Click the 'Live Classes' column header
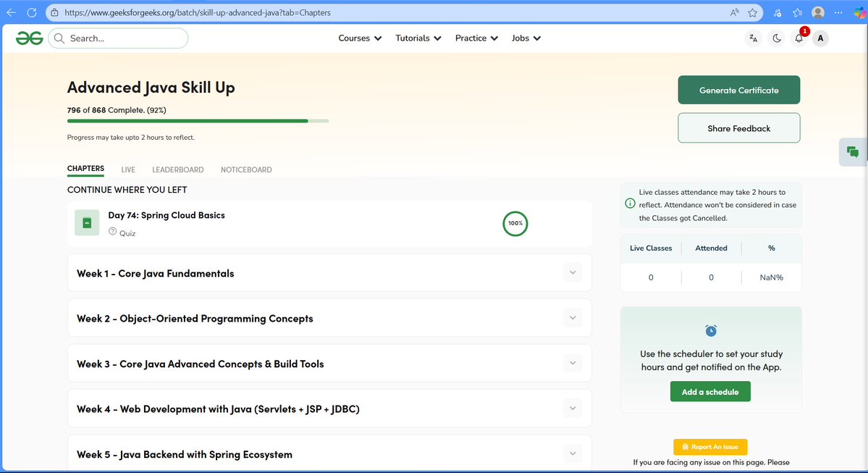 651,248
